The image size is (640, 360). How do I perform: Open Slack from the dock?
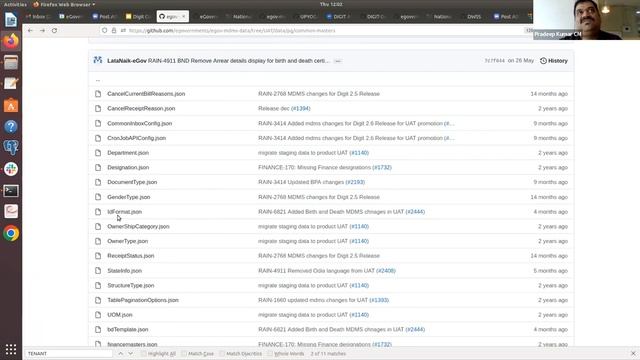(11, 169)
